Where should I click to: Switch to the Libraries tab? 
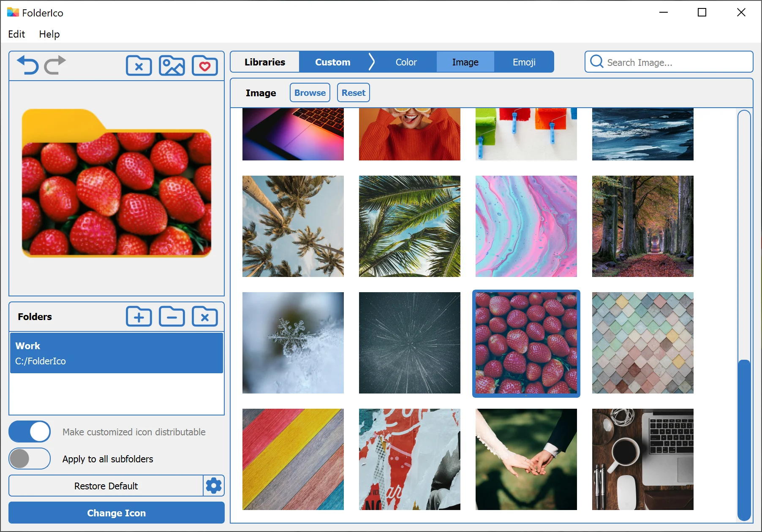(x=265, y=62)
